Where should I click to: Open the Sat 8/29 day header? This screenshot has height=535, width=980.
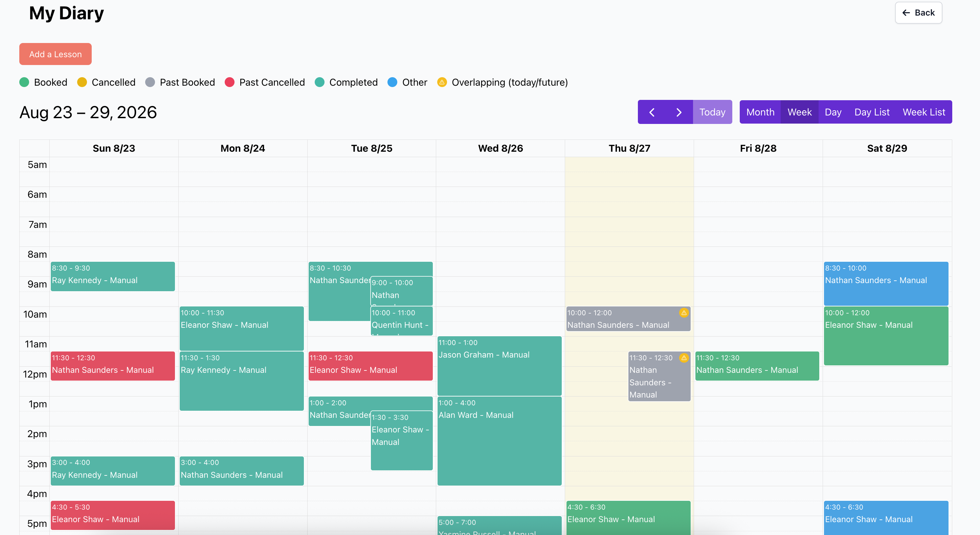pyautogui.click(x=887, y=148)
